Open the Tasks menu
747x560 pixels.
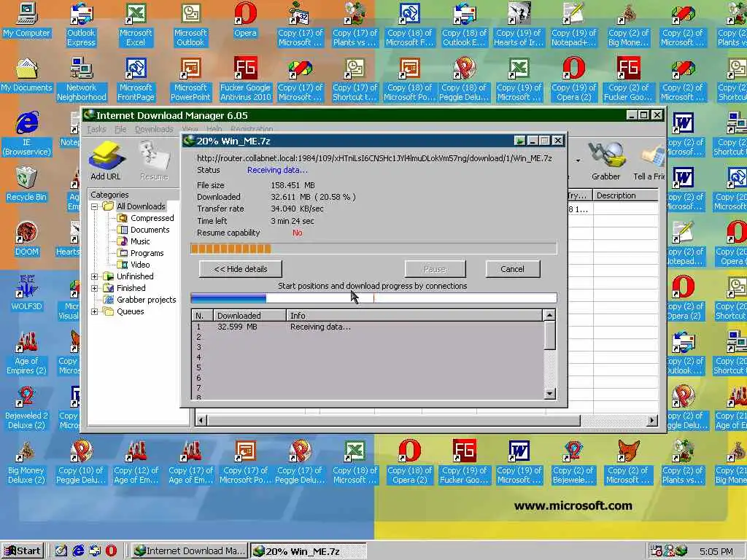[x=96, y=129]
